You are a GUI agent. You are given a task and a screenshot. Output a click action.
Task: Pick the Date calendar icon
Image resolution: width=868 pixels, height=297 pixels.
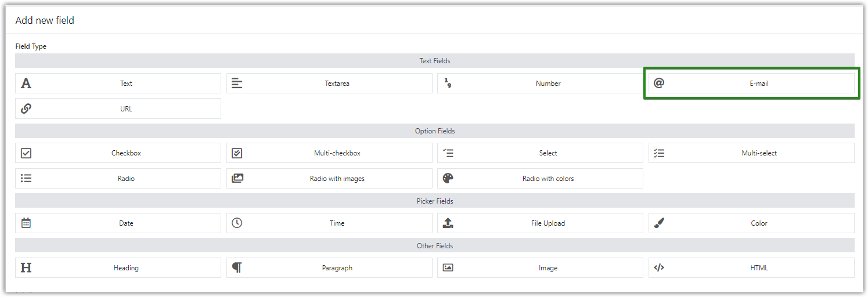coord(26,223)
